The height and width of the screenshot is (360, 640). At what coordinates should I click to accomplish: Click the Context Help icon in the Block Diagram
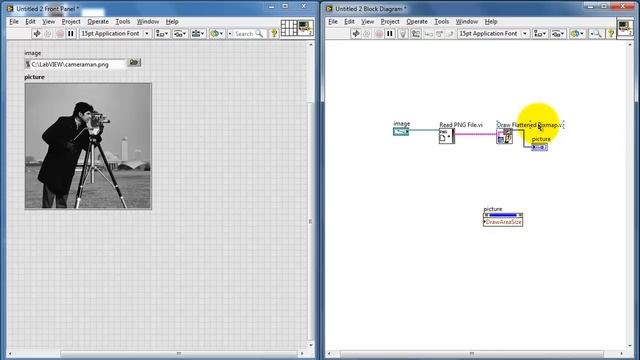pos(611,33)
